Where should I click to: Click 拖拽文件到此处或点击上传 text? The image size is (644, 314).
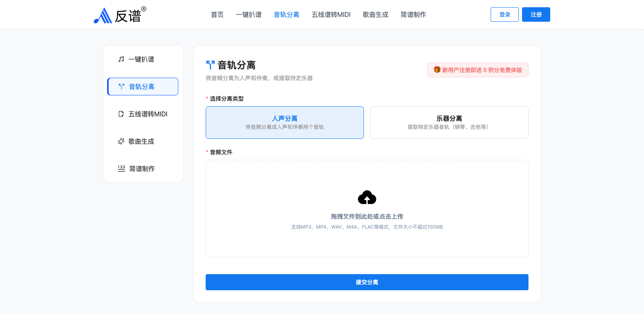[367, 217]
